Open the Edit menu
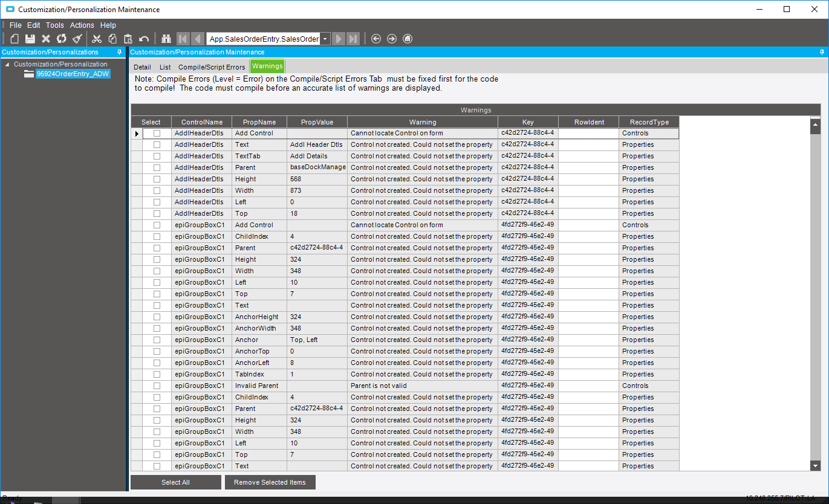This screenshot has height=504, width=829. [34, 25]
